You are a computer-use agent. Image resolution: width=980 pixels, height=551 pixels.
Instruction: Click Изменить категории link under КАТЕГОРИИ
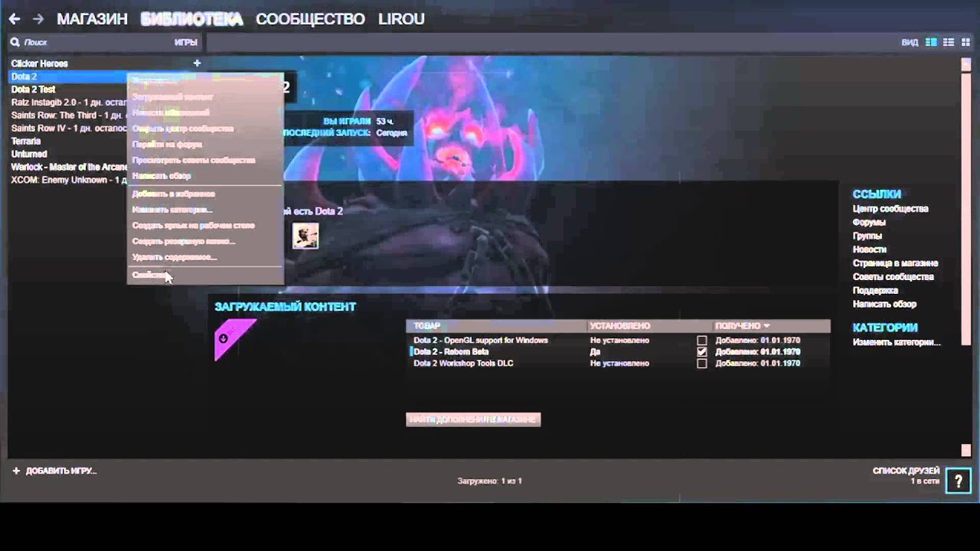(897, 343)
